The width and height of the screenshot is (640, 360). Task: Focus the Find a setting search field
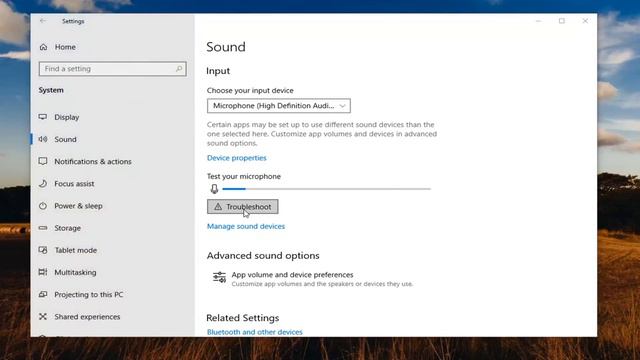click(x=113, y=69)
